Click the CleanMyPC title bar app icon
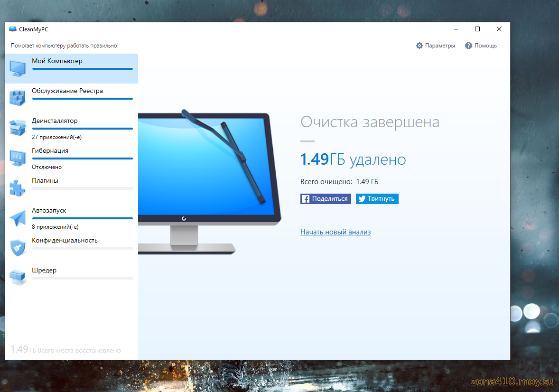Image resolution: width=559 pixels, height=392 pixels. pyautogui.click(x=13, y=29)
